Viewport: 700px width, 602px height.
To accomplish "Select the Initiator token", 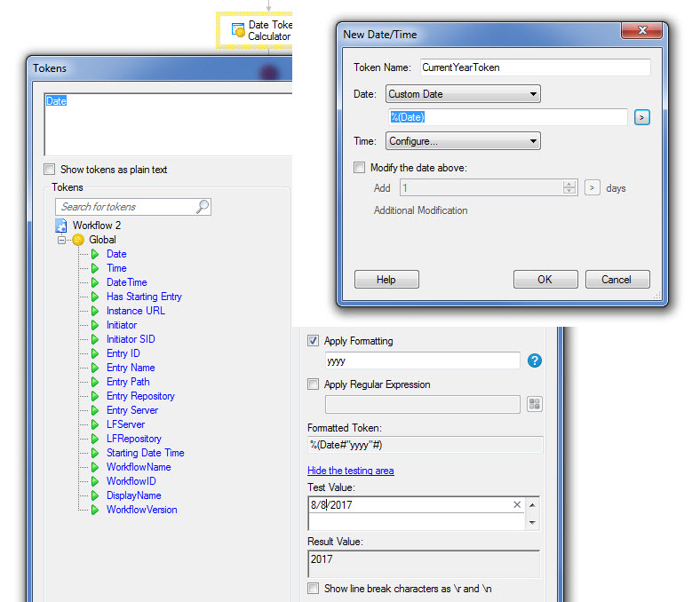I will (x=122, y=325).
